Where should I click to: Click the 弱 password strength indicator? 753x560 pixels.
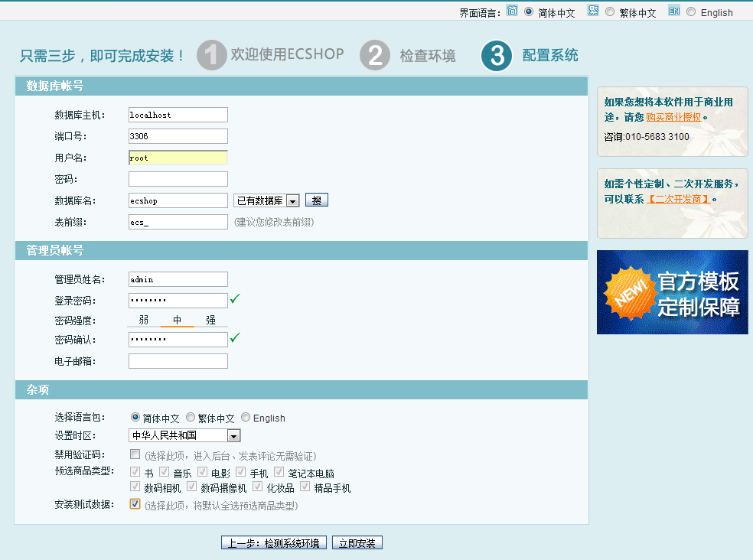pyautogui.click(x=144, y=320)
